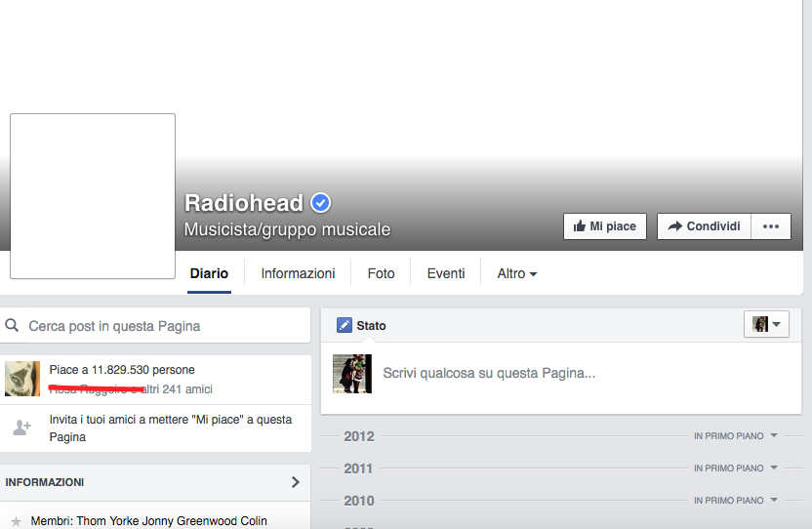Jump to 2010 on the timeline

[x=359, y=501]
